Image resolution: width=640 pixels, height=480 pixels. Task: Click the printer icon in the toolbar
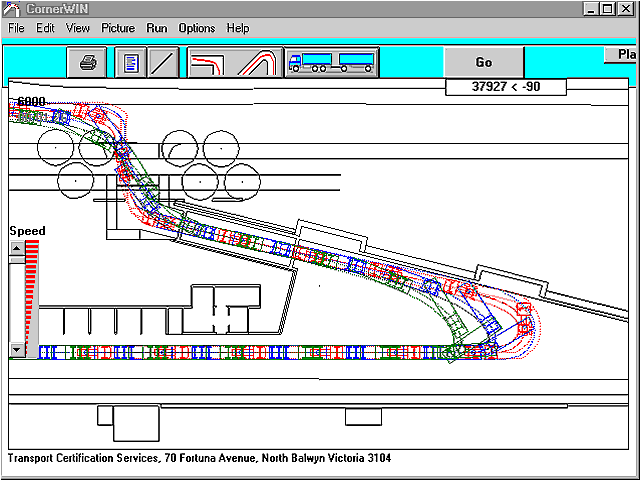click(87, 62)
